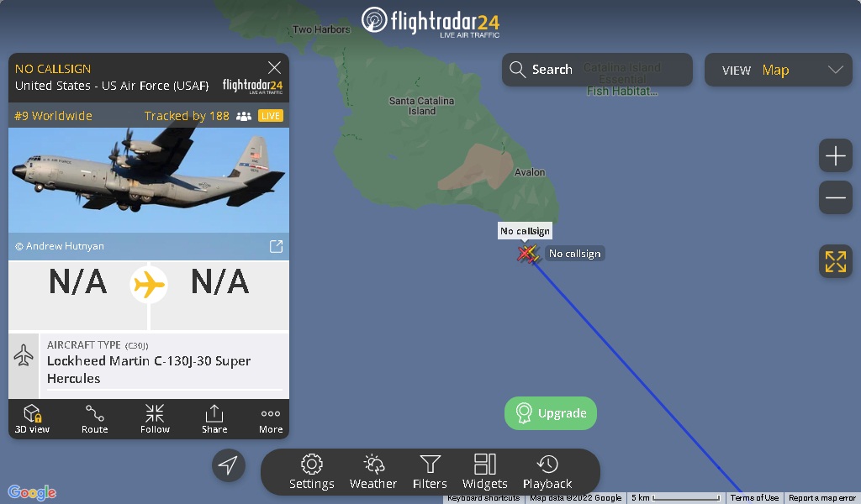Center map on my location arrow

[x=229, y=465]
